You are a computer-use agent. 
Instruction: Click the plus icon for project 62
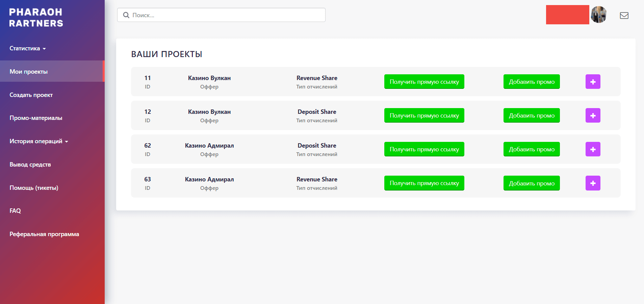(x=593, y=149)
